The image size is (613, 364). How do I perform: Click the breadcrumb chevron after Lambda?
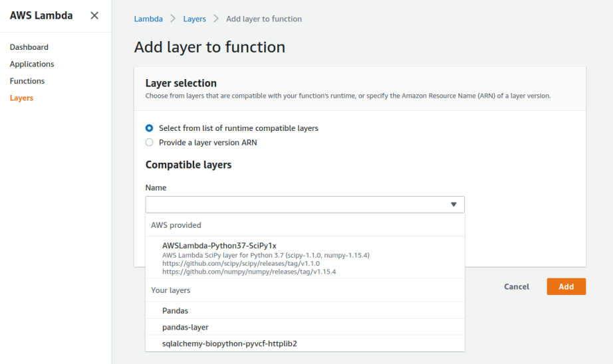[173, 19]
